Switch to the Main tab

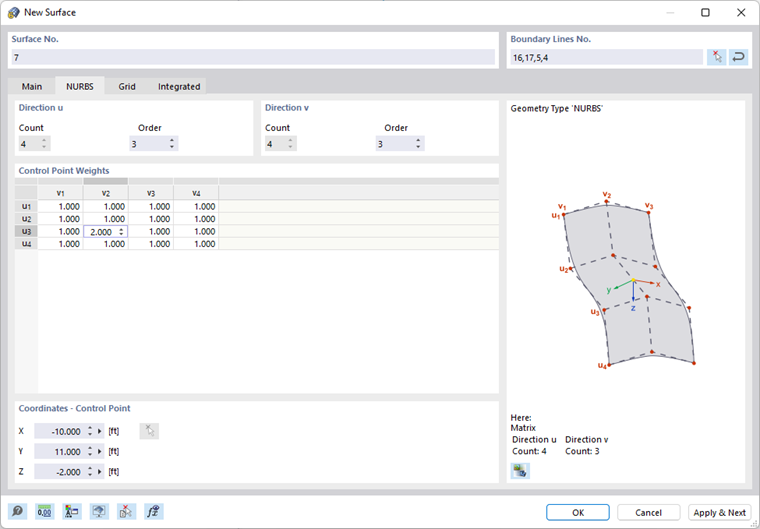point(32,86)
